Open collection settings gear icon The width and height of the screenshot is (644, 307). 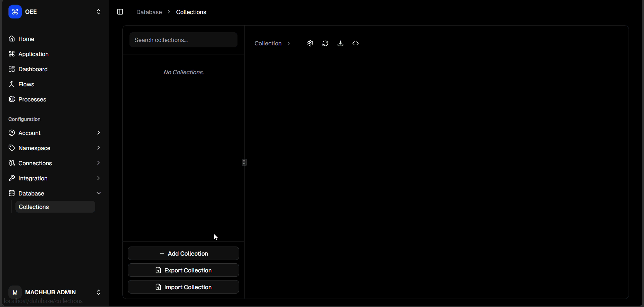click(310, 43)
